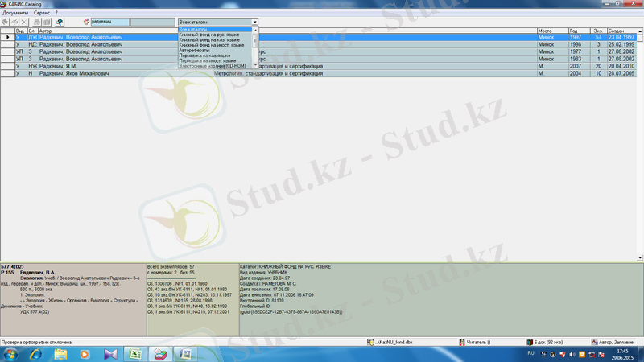Switch to Word from the taskbar

click(185, 354)
